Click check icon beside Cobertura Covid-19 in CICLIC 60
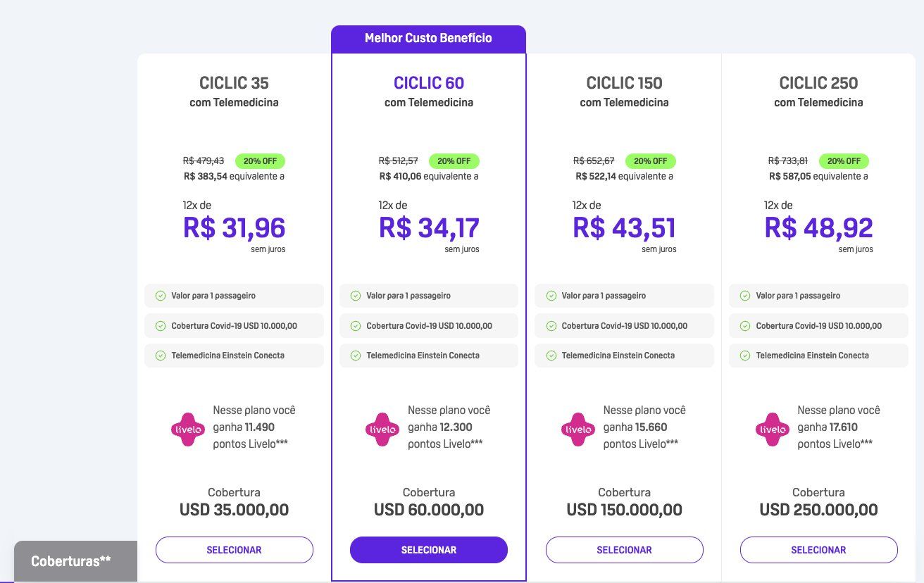924x583 pixels. pos(355,326)
